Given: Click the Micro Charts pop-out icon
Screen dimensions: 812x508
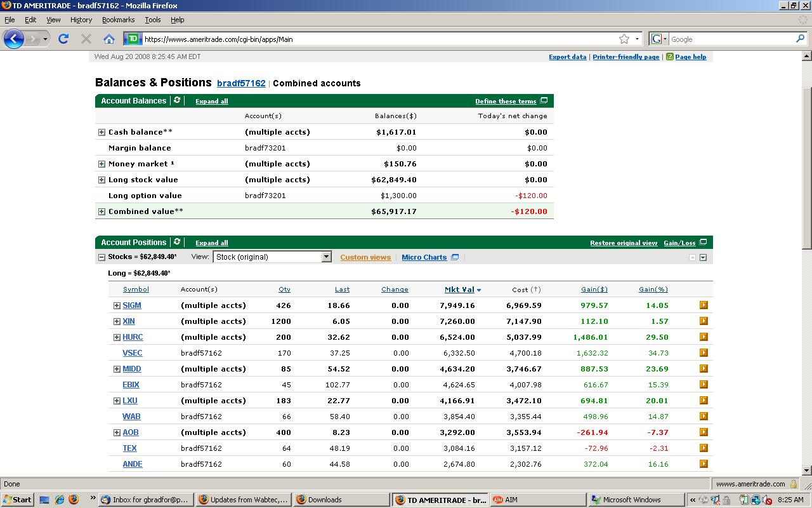Looking at the screenshot, I should tap(455, 257).
